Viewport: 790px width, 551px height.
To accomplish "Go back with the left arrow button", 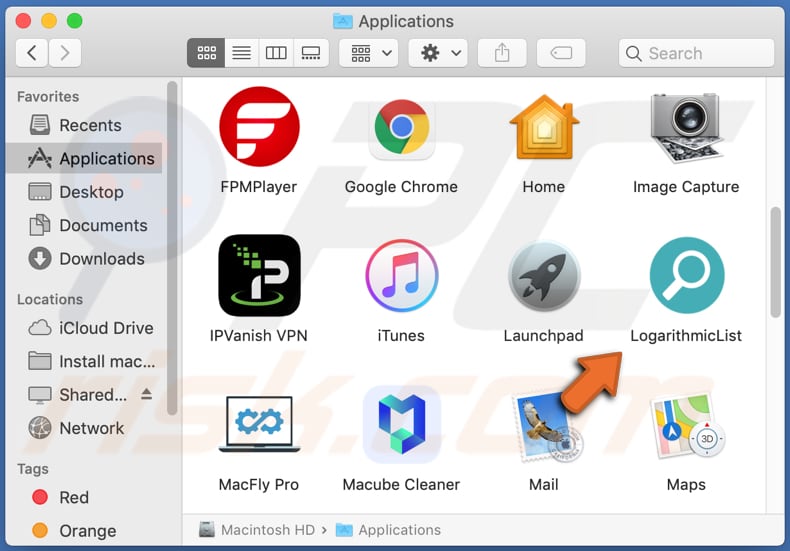I will 32,53.
